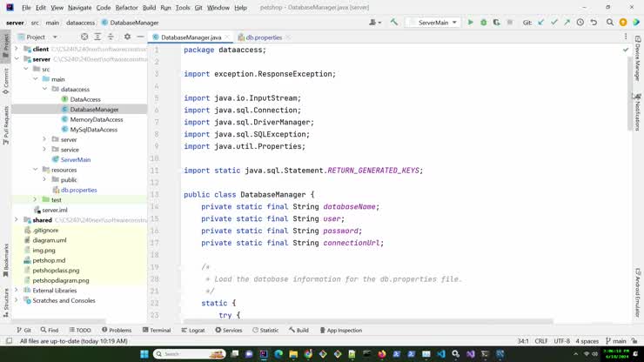The image size is (644, 362).
Task: Open Terminal tool window
Action: [157, 330]
